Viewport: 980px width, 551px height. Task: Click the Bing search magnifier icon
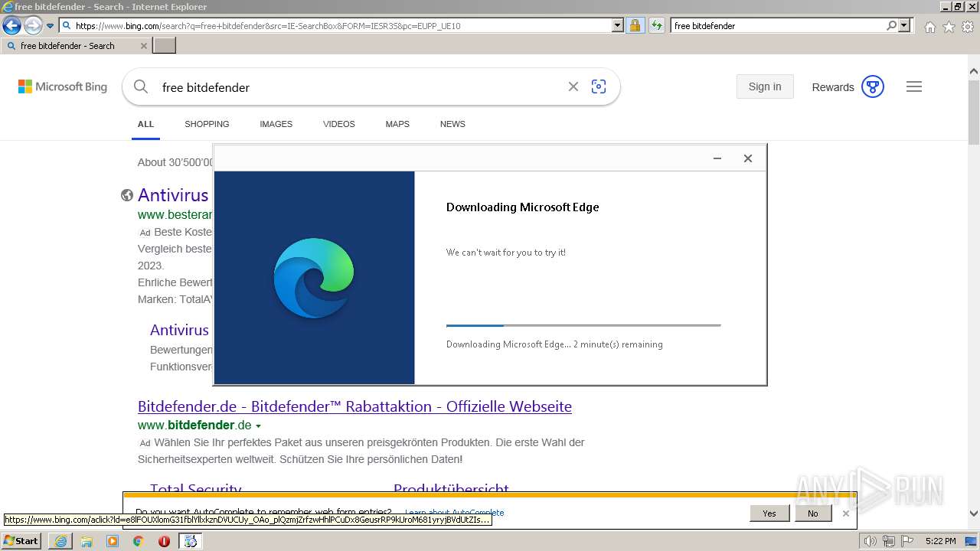[141, 86]
